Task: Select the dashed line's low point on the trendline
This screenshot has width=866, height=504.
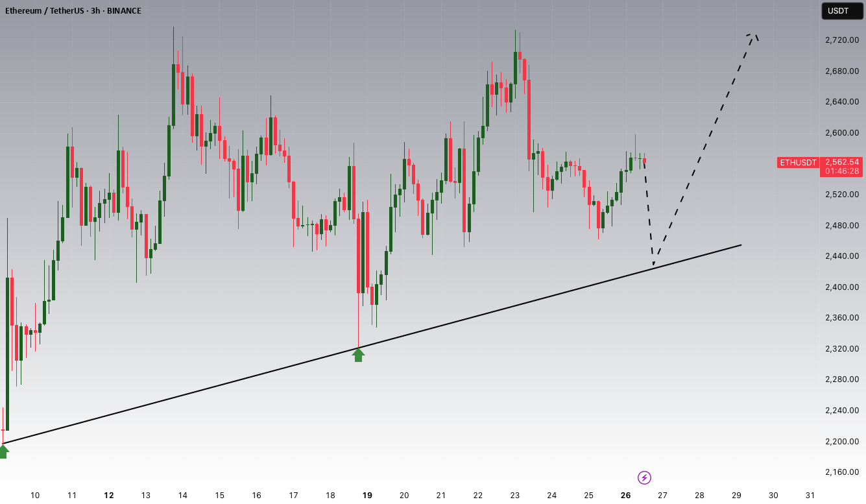Action: (653, 265)
